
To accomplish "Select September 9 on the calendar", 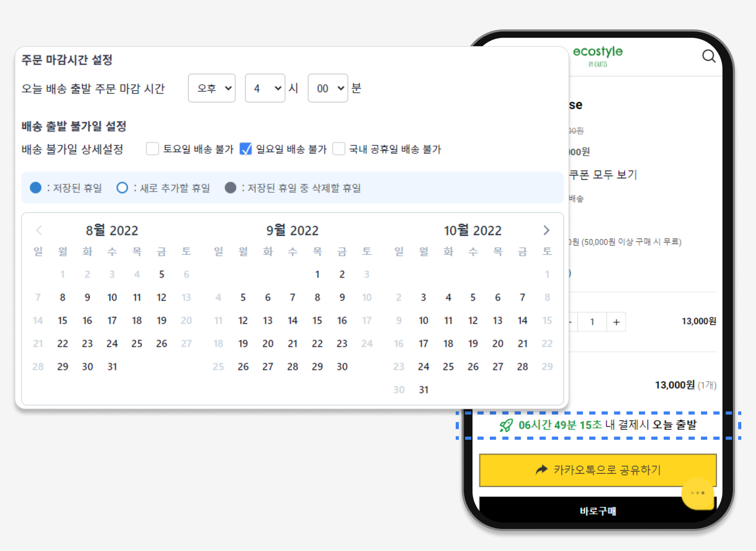I will coord(342,298).
